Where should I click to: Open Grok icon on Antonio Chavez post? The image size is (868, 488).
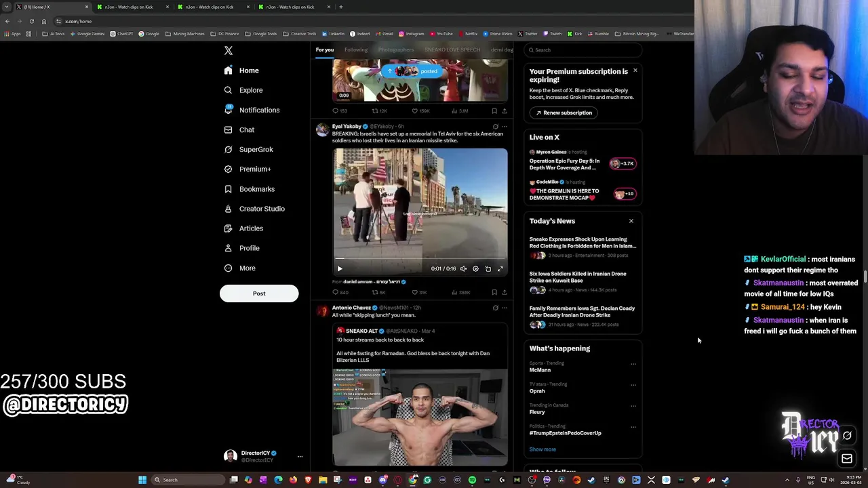click(495, 308)
